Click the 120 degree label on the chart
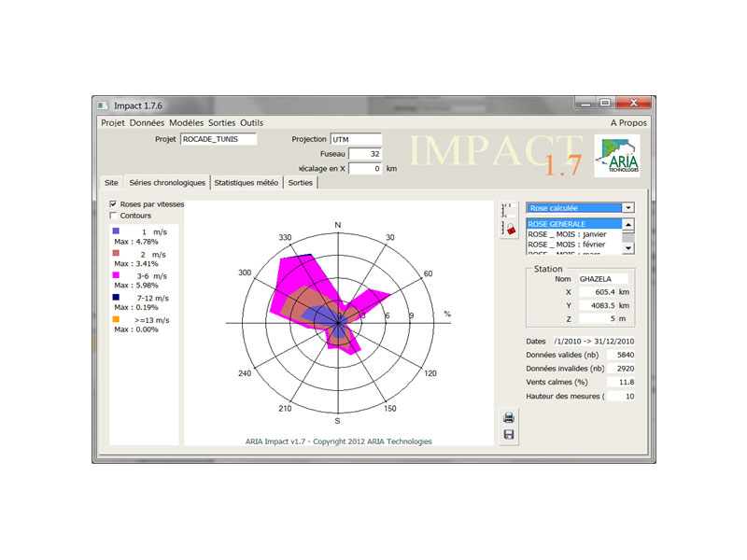Image resolution: width=747 pixels, height=560 pixels. click(x=430, y=373)
